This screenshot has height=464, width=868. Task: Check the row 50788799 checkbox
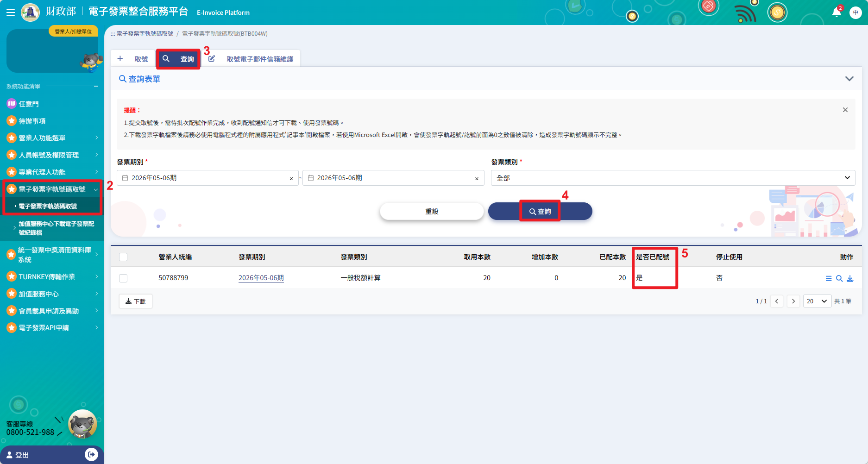tap(123, 278)
